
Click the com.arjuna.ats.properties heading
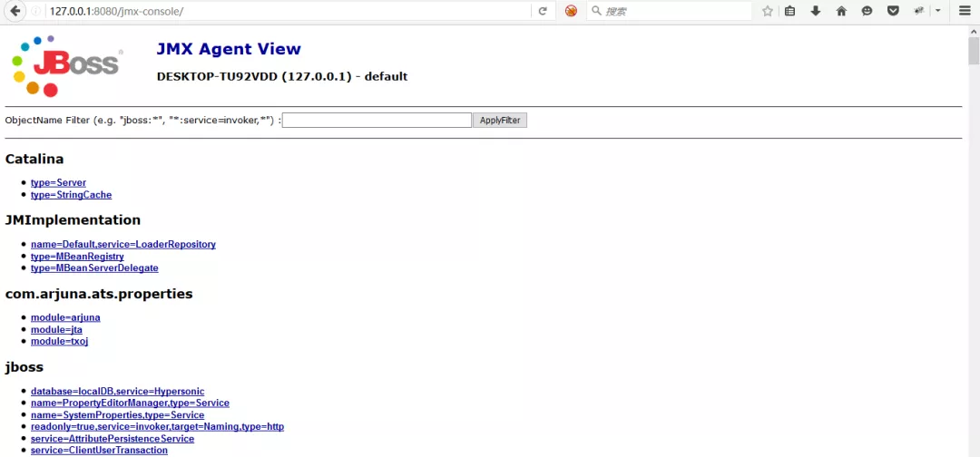(x=99, y=294)
